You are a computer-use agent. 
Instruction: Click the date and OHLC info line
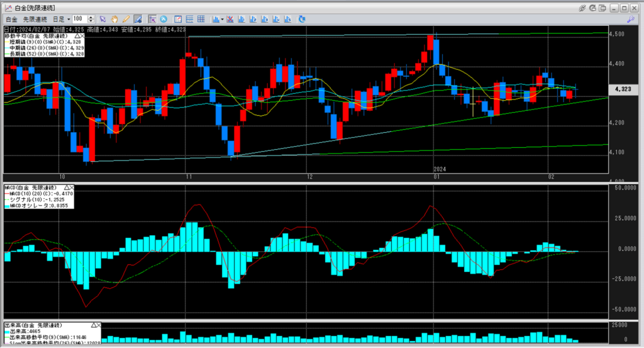[95, 30]
